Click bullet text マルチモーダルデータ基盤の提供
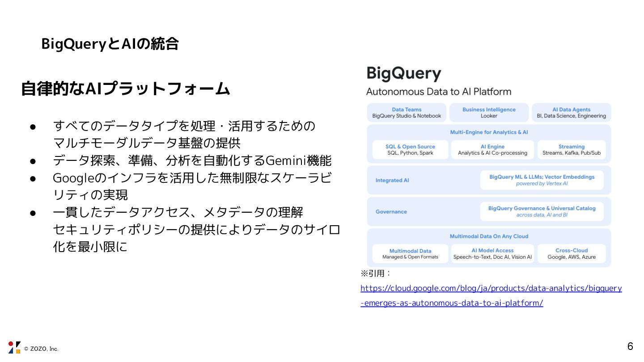 (147, 143)
